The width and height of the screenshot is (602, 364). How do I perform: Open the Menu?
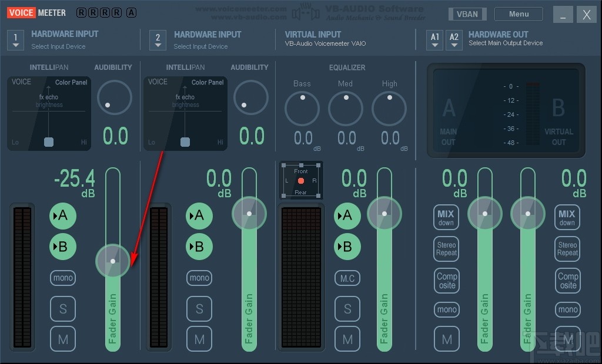[519, 14]
